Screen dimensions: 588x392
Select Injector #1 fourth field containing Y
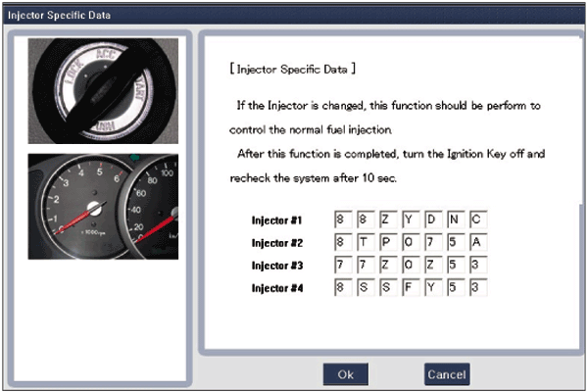[x=411, y=220]
